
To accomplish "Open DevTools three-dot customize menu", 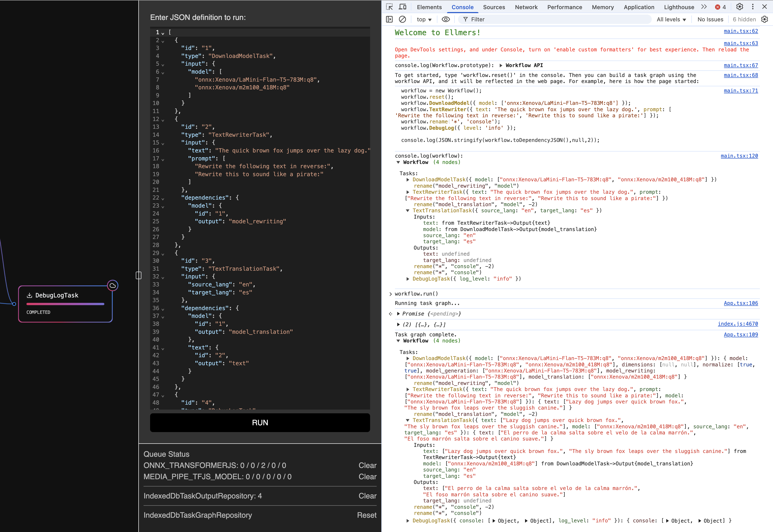I will [x=753, y=7].
